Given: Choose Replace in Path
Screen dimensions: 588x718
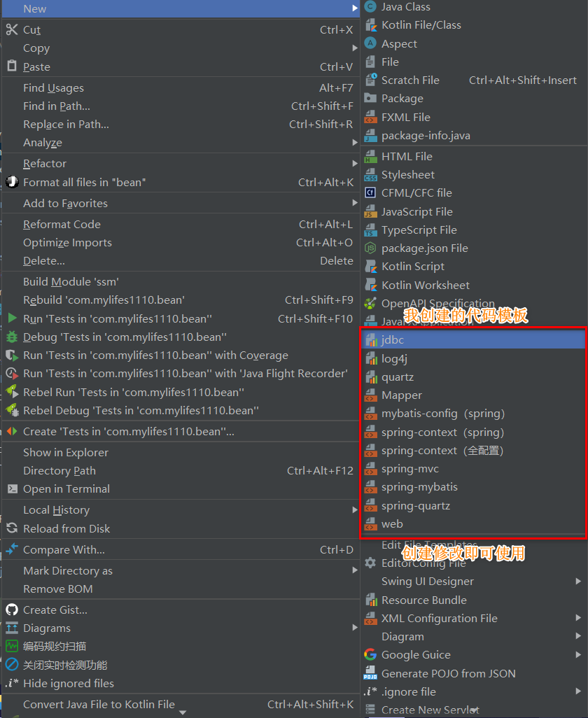Looking at the screenshot, I should click(x=181, y=124).
